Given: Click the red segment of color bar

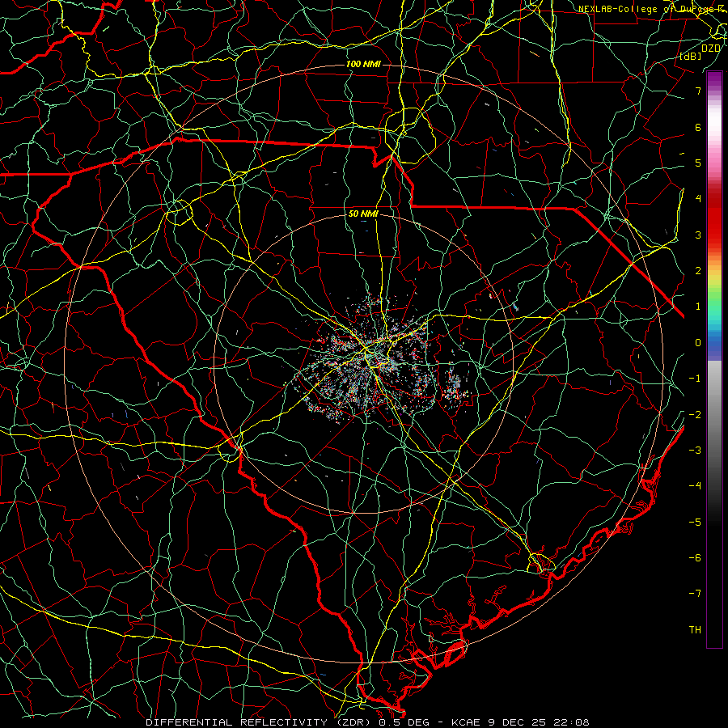Looking at the screenshot, I should [x=714, y=218].
